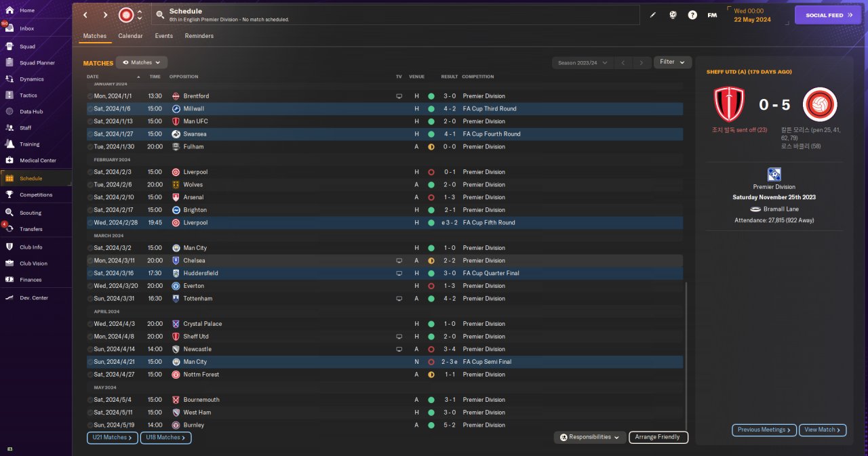Open the Dynamics section
868x456 pixels.
pos(31,79)
